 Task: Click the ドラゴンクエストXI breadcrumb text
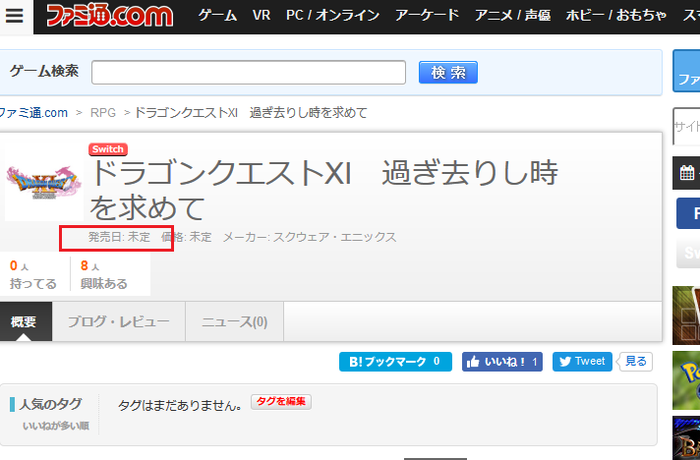[250, 113]
